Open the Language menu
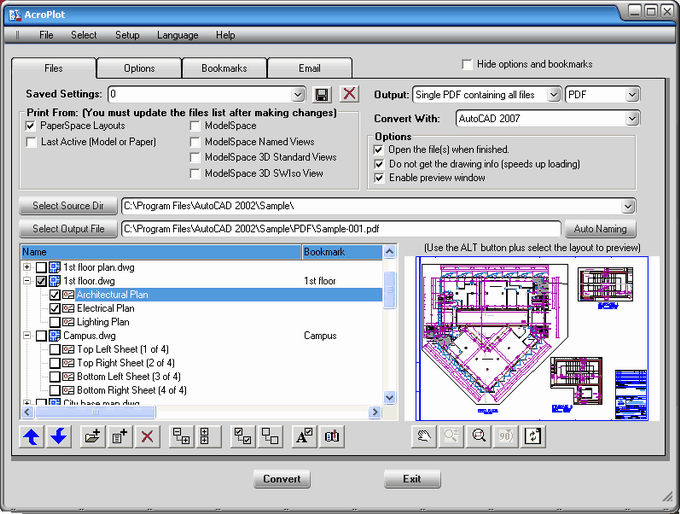This screenshot has width=680, height=514. coord(177,35)
